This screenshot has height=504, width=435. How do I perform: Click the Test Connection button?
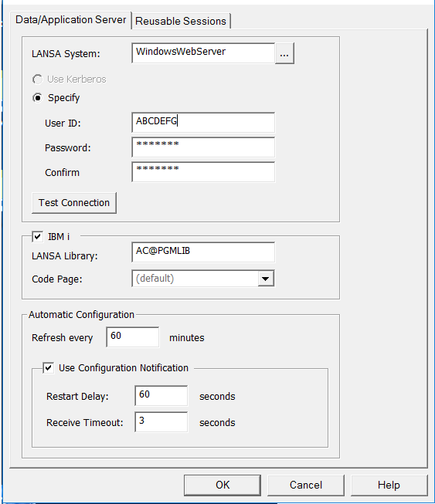click(74, 203)
